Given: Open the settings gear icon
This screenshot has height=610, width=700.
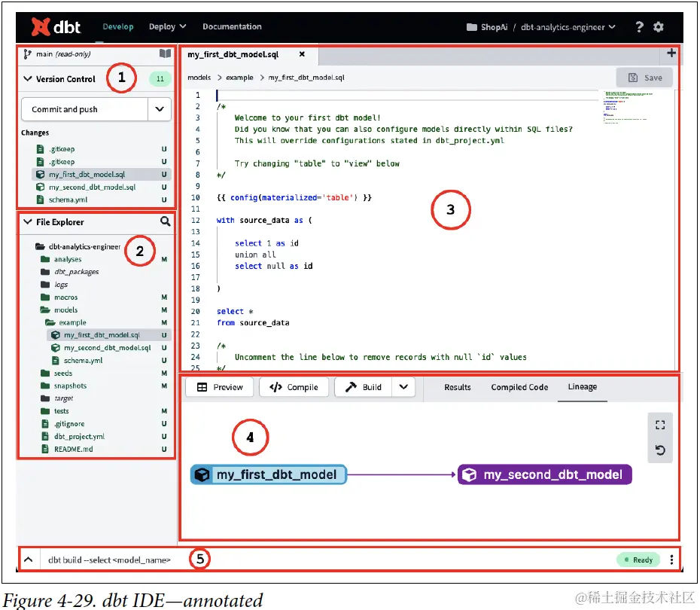Looking at the screenshot, I should click(659, 27).
